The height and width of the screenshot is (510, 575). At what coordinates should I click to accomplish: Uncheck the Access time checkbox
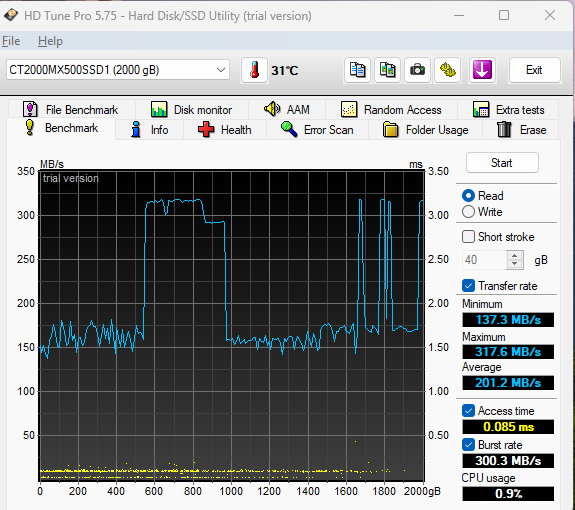pyautogui.click(x=468, y=410)
